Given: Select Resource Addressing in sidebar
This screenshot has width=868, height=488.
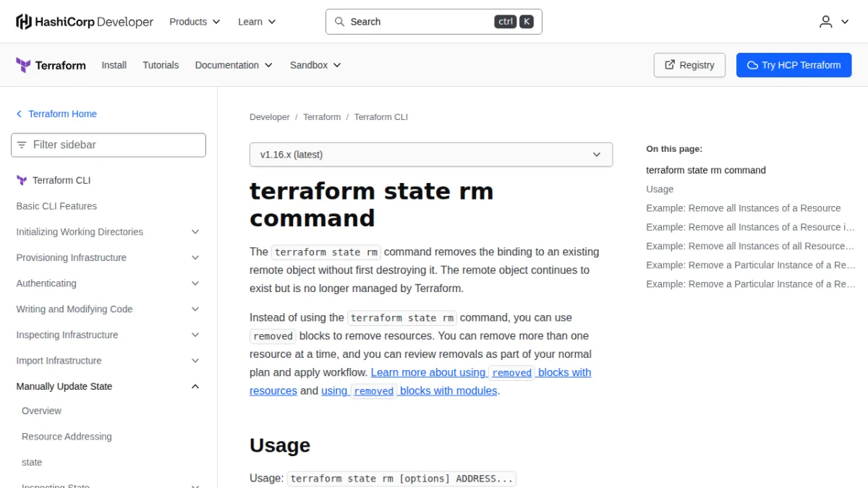Looking at the screenshot, I should (x=67, y=437).
